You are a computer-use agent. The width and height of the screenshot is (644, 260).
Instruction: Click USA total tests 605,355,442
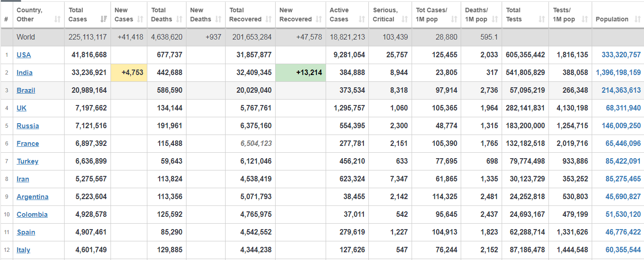525,55
